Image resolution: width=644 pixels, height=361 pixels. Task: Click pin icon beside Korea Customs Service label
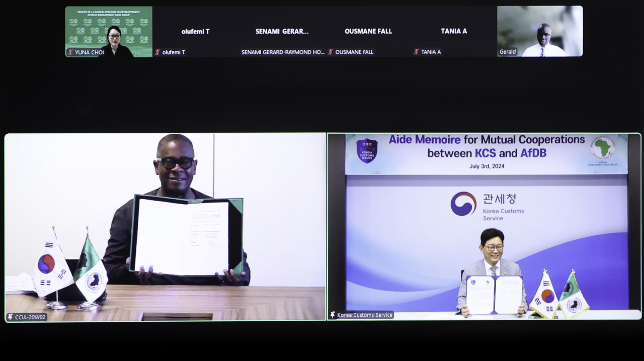click(333, 315)
